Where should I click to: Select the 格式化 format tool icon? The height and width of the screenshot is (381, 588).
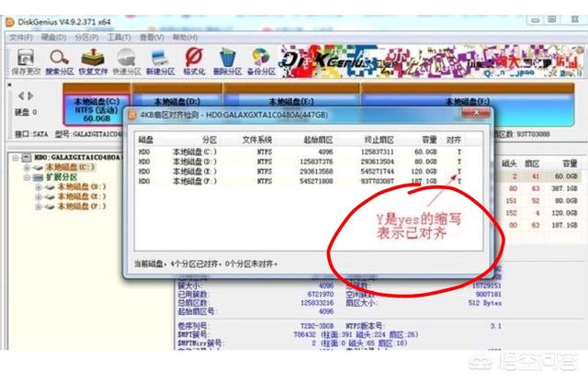pos(194,62)
